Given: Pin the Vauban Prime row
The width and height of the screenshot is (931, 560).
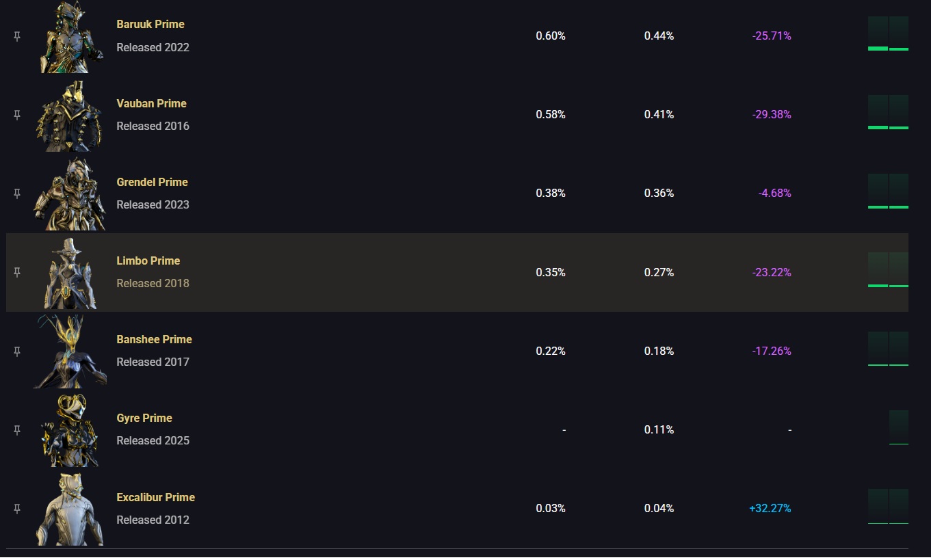Looking at the screenshot, I should pos(17,115).
